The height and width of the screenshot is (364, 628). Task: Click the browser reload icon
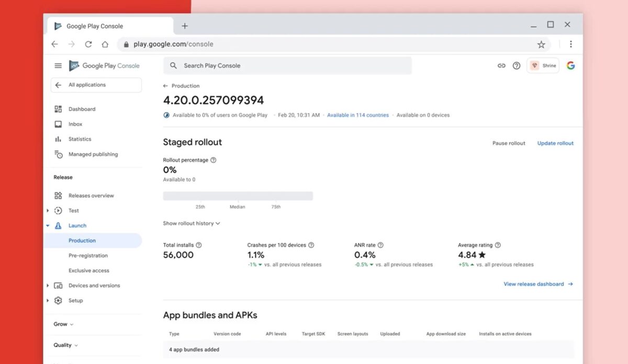click(x=88, y=44)
